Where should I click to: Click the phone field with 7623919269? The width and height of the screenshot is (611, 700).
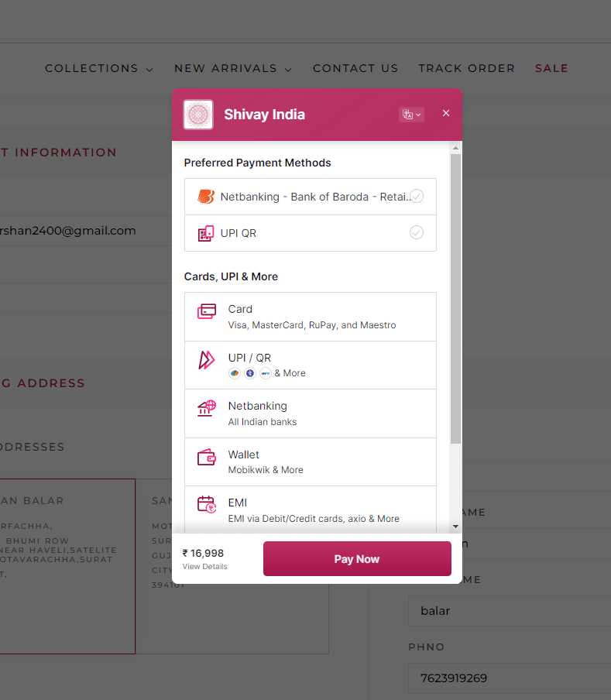coord(510,678)
